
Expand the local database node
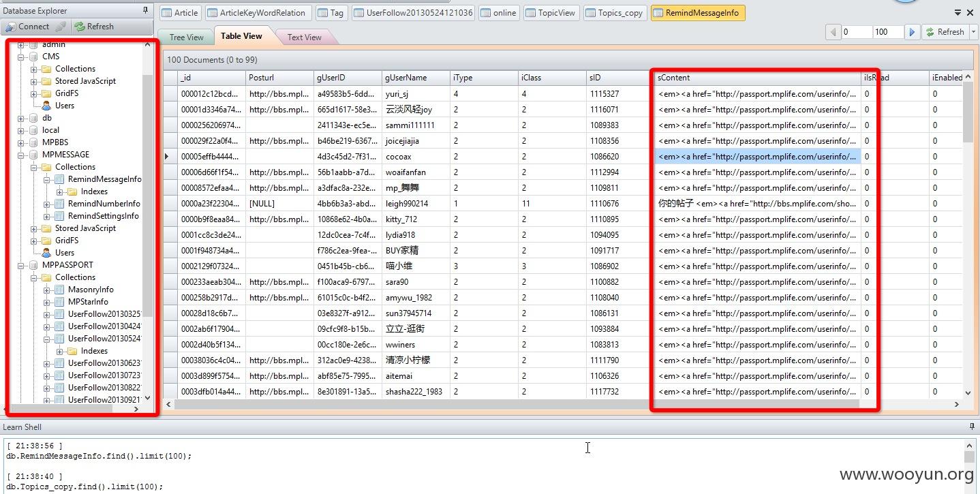click(21, 130)
